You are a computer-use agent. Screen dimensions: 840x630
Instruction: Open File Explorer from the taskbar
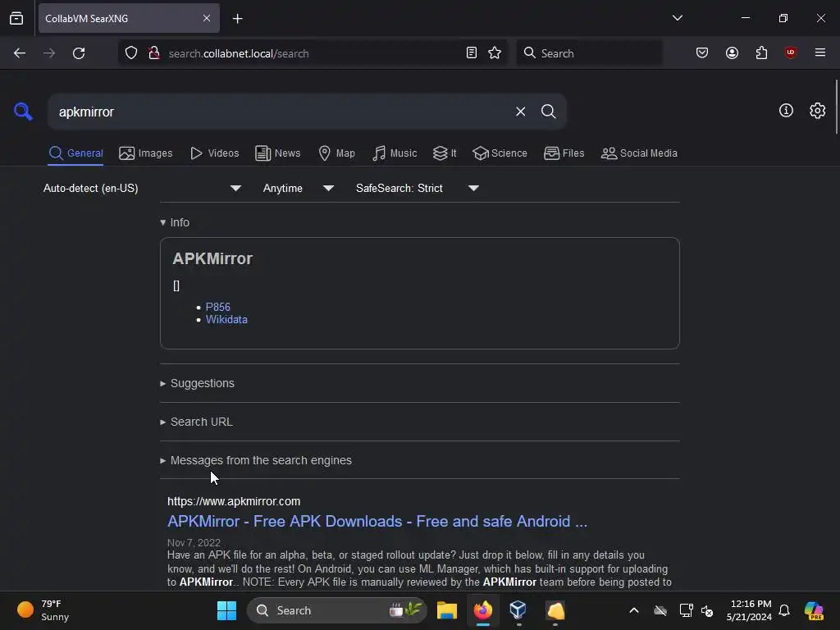point(447,610)
